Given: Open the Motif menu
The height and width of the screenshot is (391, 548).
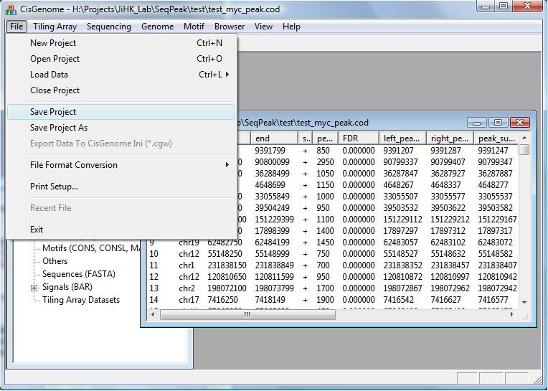Looking at the screenshot, I should pyautogui.click(x=194, y=27).
